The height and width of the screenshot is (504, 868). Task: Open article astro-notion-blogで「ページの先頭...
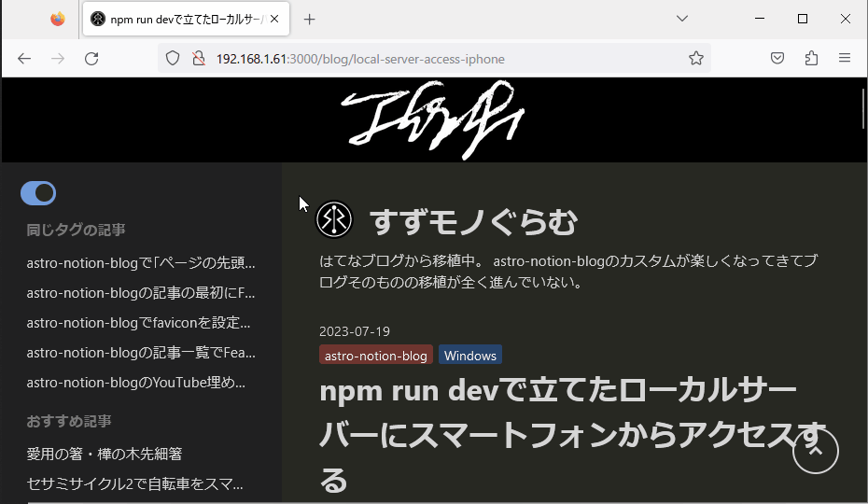point(141,262)
